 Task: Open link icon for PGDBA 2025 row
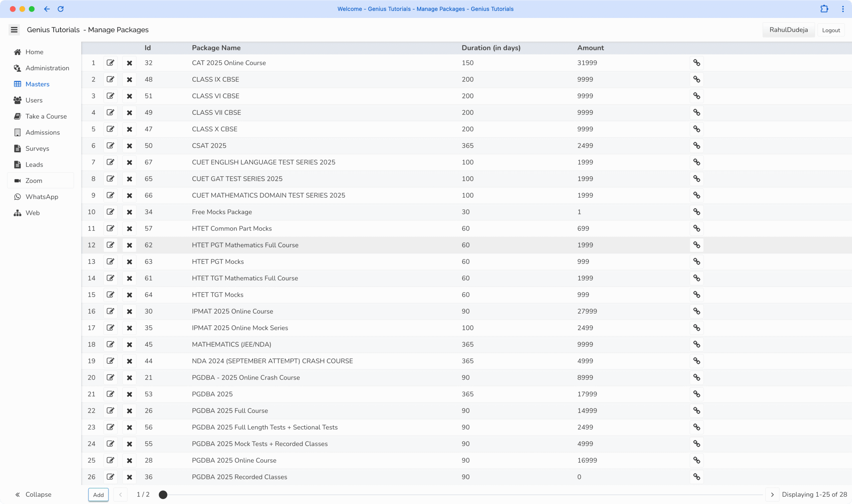(x=697, y=394)
